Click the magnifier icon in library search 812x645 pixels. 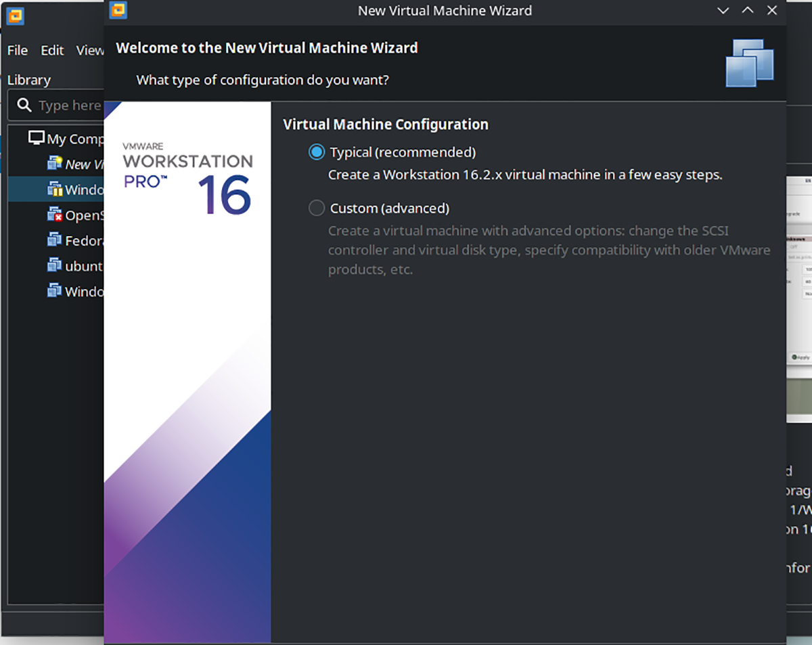coord(25,105)
